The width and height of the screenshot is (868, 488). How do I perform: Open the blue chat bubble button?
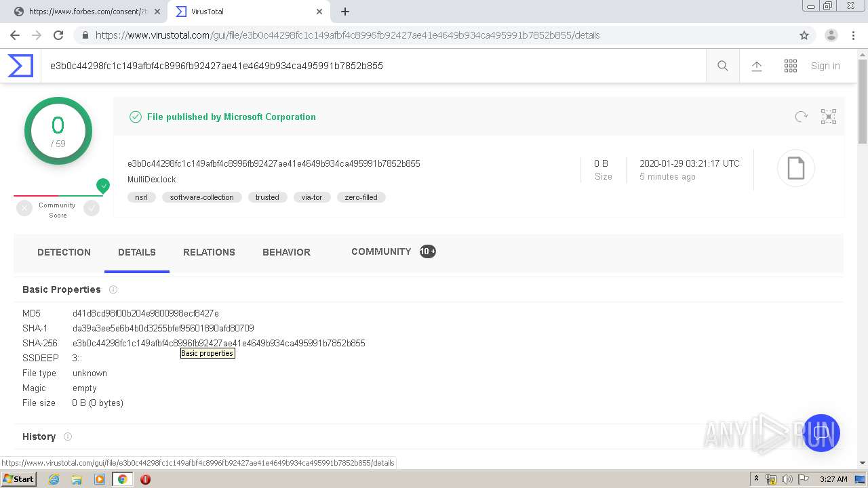(821, 433)
